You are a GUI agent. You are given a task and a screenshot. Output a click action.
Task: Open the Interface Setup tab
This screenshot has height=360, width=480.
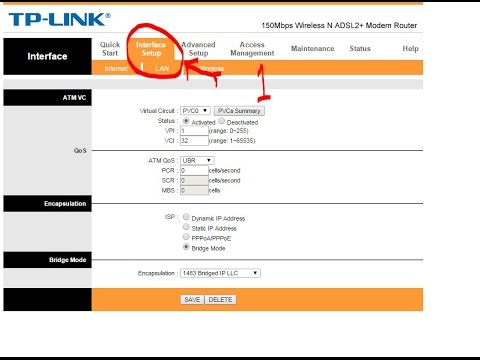(151, 49)
